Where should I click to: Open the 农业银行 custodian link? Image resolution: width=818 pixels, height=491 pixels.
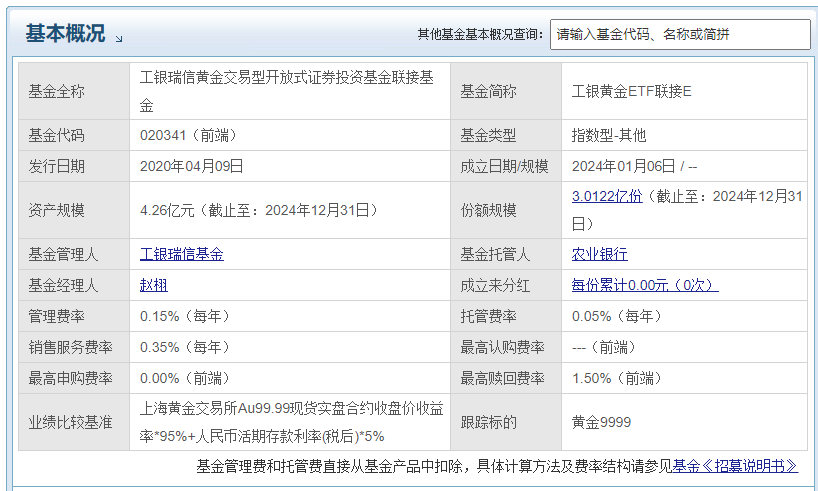(x=599, y=254)
